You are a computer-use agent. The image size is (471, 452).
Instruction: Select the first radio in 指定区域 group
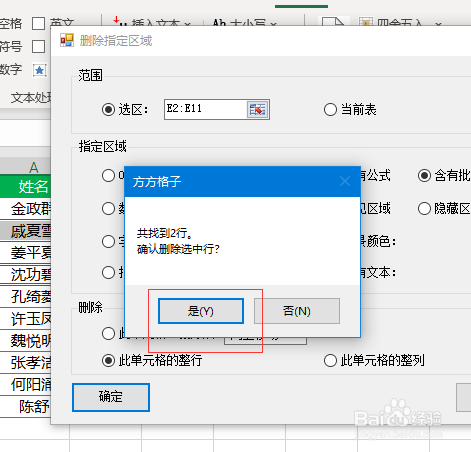(108, 175)
